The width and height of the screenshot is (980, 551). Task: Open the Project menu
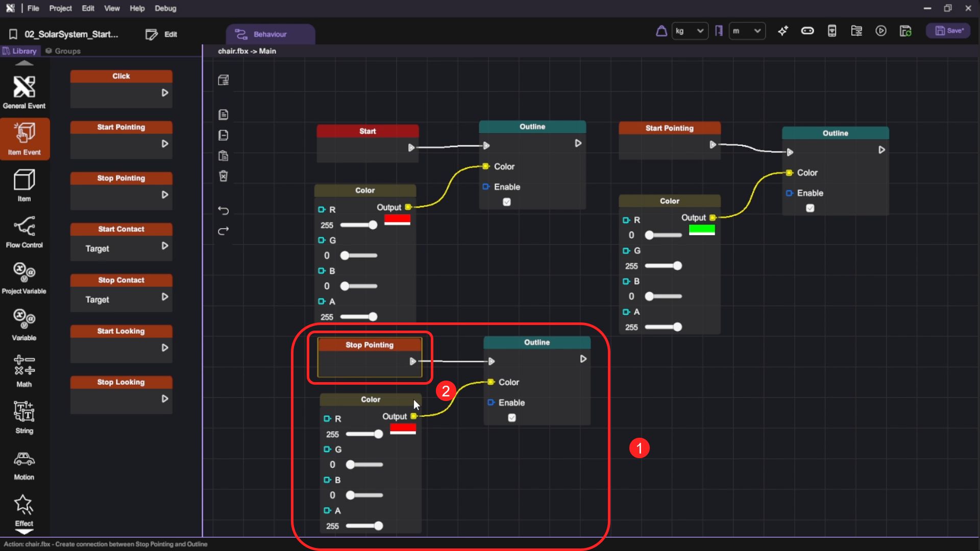click(x=60, y=8)
